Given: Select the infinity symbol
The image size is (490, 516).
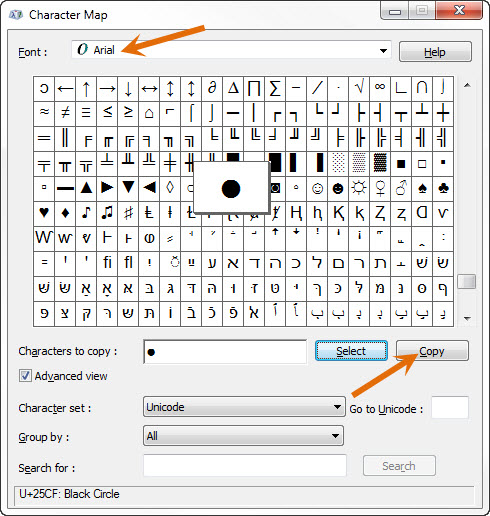Looking at the screenshot, I should coord(380,89).
